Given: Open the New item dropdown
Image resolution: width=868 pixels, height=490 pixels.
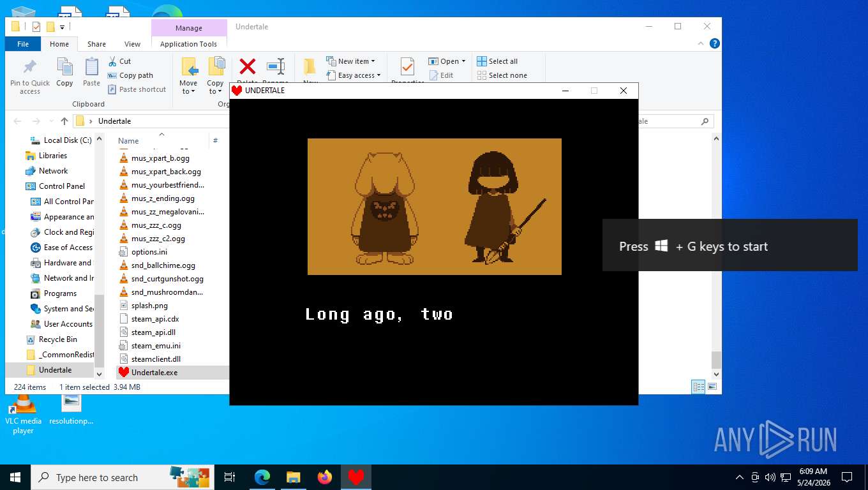Looking at the screenshot, I should (350, 61).
